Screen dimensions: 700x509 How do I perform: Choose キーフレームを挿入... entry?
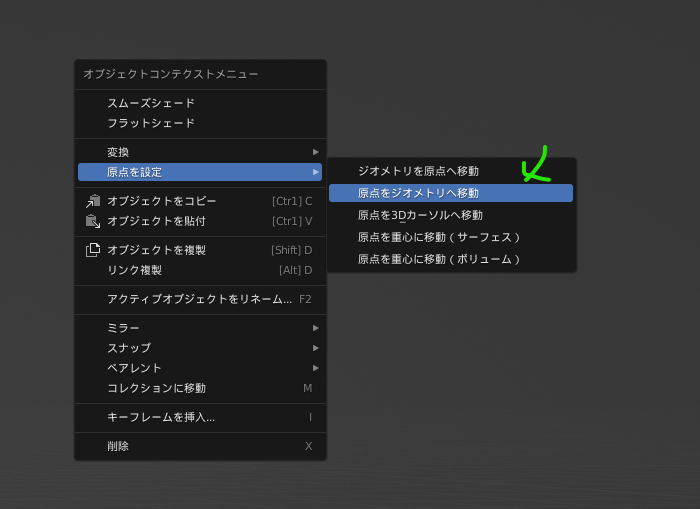[200, 417]
